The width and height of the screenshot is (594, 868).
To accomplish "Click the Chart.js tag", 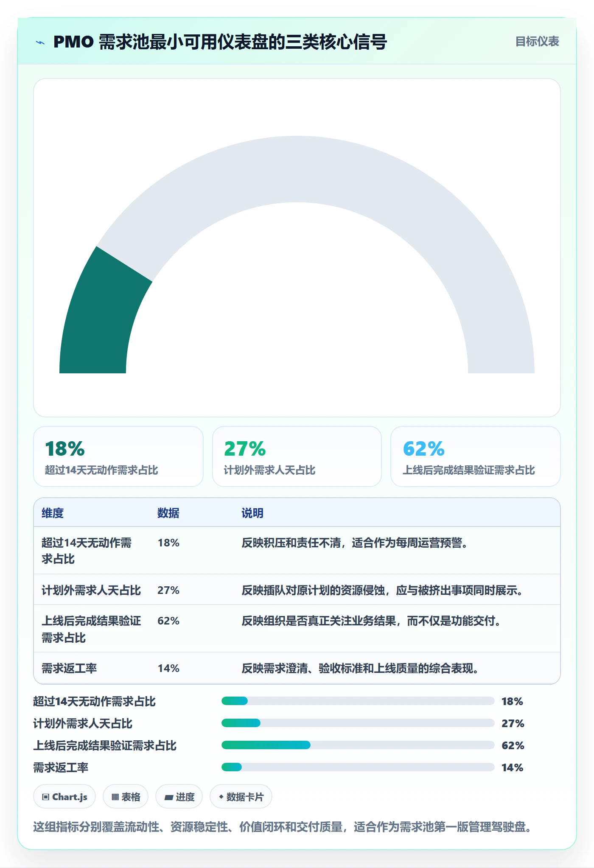I will pos(64,797).
